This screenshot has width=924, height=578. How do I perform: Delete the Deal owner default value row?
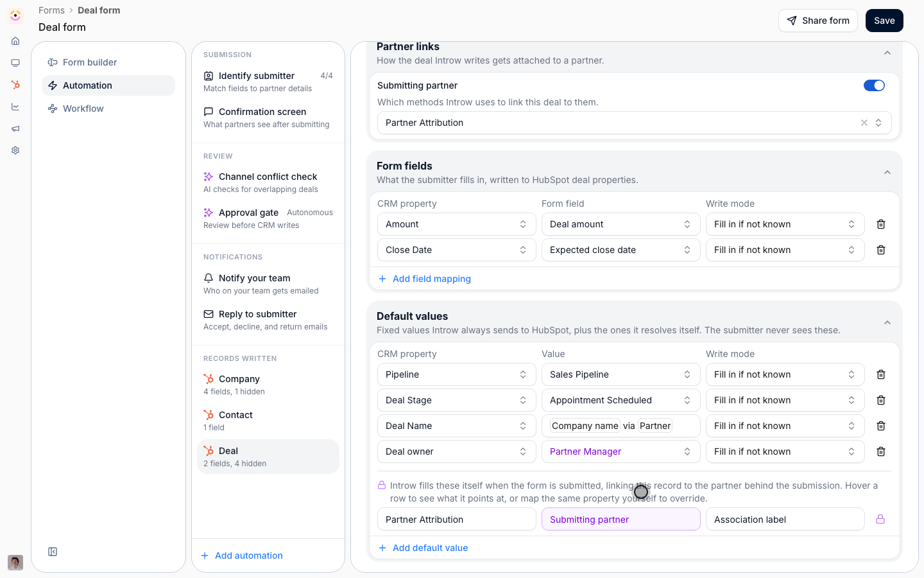point(881,451)
